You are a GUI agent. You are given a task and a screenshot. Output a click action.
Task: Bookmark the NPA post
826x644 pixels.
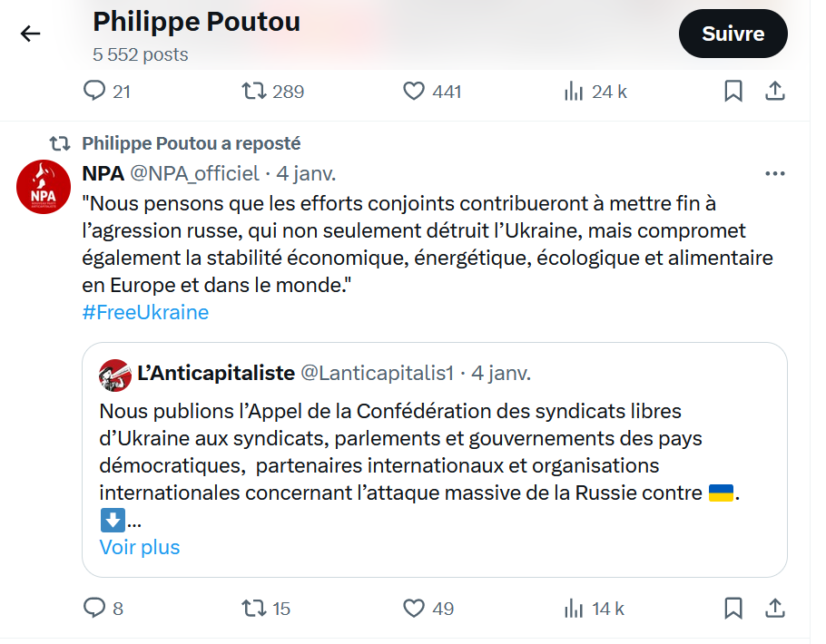click(x=733, y=609)
